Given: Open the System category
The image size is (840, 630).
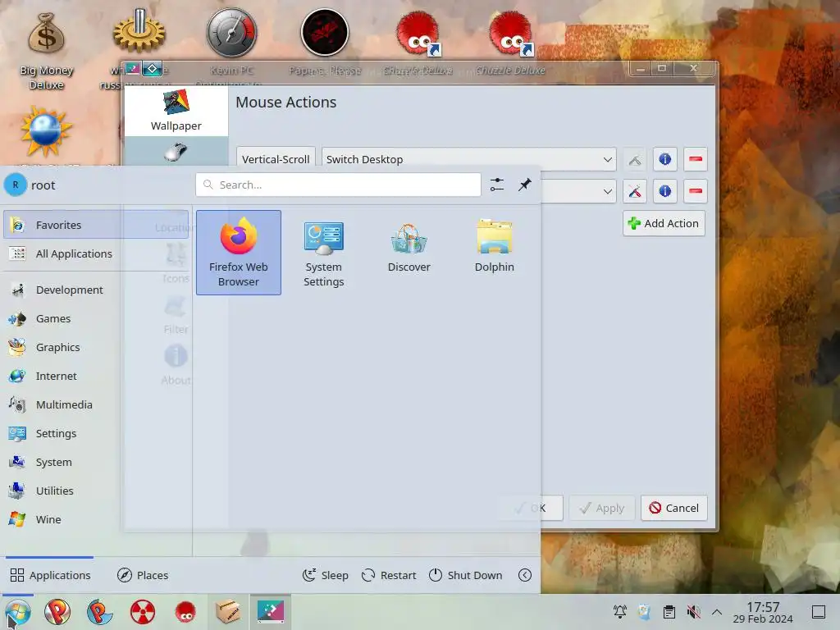Looking at the screenshot, I should point(96,462).
